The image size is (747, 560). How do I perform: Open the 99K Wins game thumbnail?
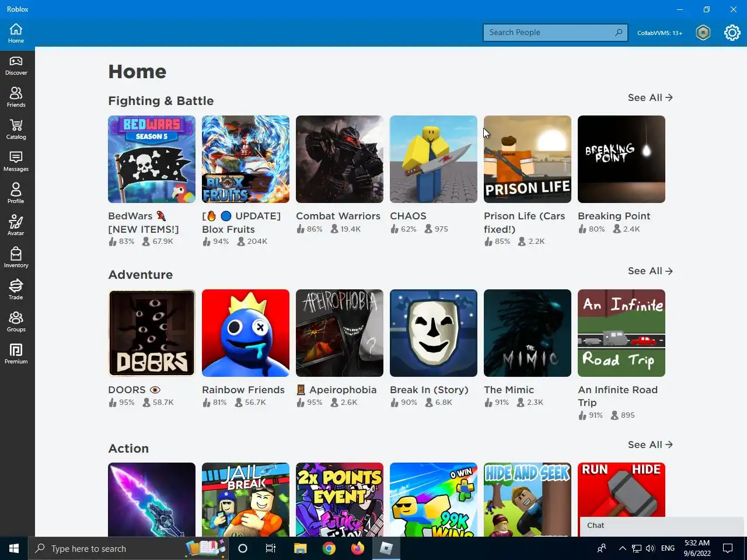[434, 499]
